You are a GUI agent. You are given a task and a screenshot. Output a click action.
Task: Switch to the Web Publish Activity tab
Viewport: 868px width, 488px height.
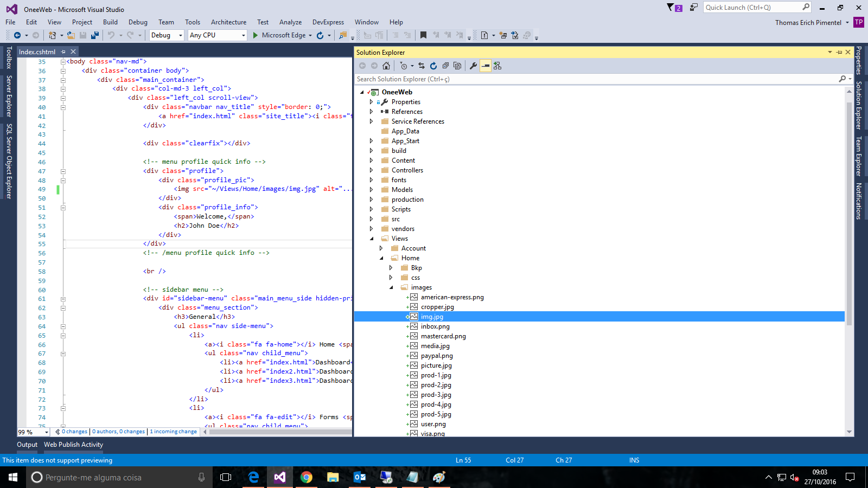click(73, 445)
